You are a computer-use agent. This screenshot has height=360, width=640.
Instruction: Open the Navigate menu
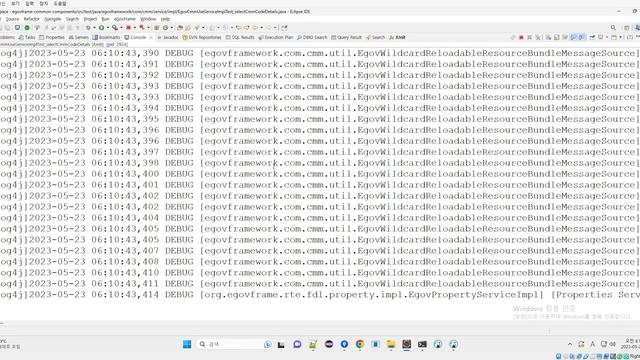pyautogui.click(x=53, y=19)
